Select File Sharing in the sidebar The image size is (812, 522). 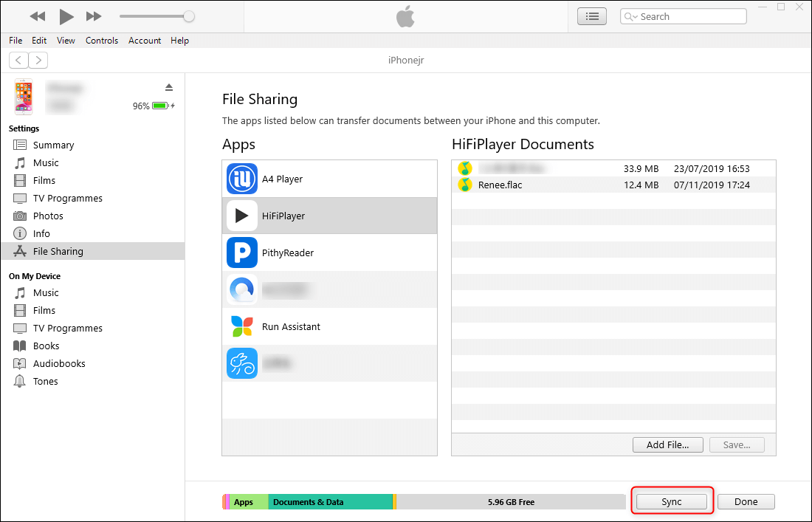click(x=92, y=251)
